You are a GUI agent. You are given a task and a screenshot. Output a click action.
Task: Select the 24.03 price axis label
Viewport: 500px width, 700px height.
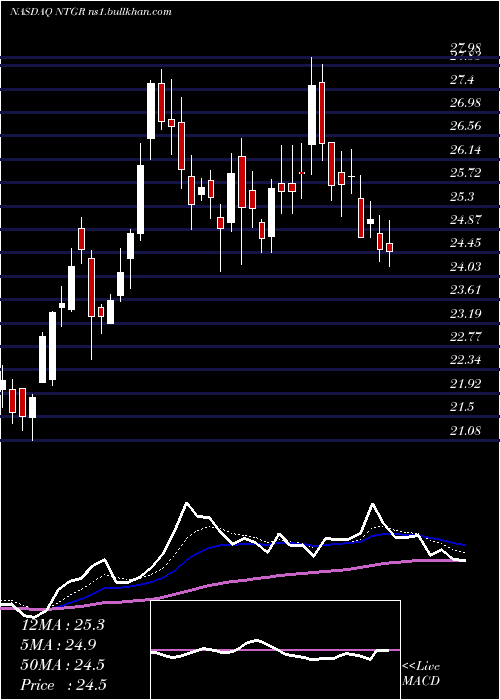(x=466, y=267)
